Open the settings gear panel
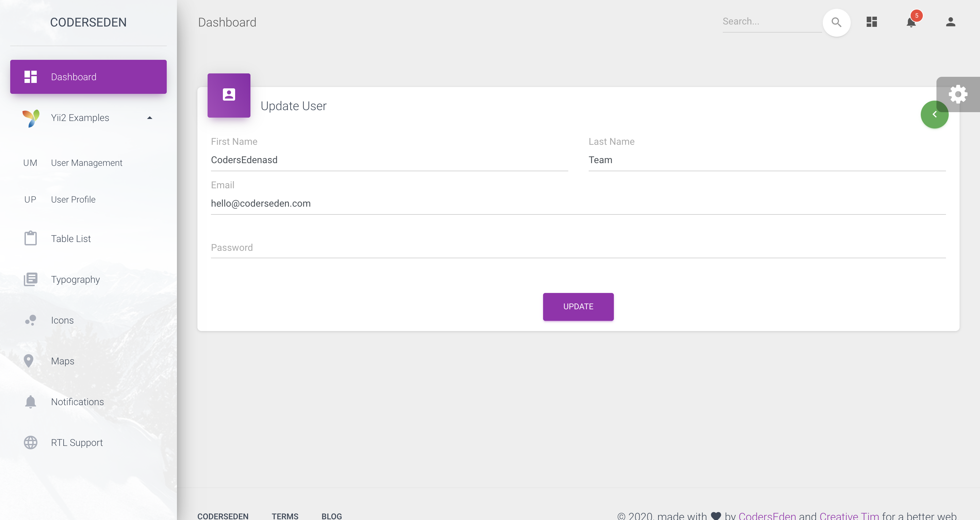Screen dimensions: 980x520 [958, 94]
